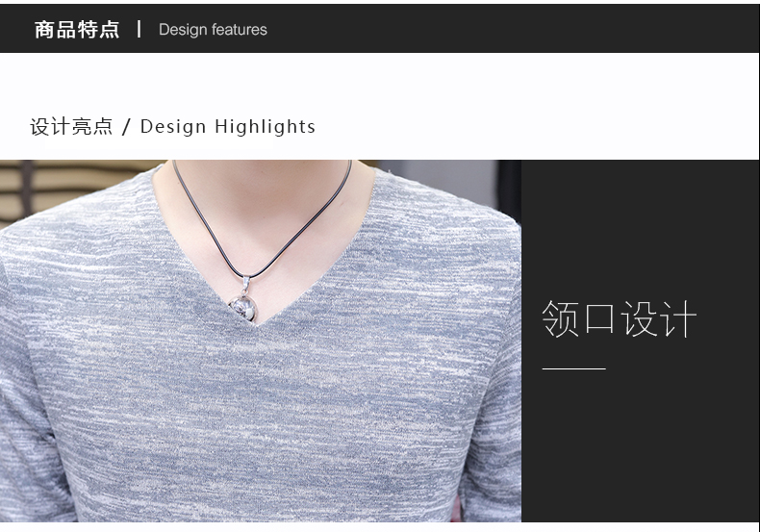Click the first character 领 in the caption
The width and height of the screenshot is (760, 532).
pos(560,319)
